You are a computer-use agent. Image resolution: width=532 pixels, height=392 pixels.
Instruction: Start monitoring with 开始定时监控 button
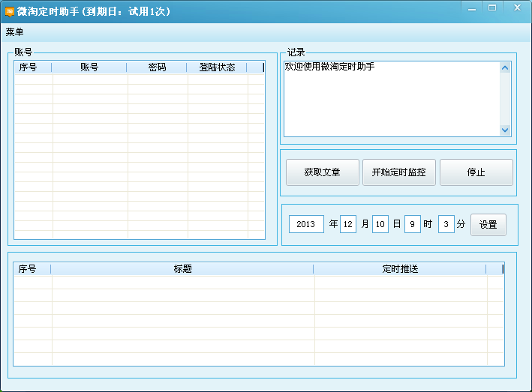coord(399,172)
